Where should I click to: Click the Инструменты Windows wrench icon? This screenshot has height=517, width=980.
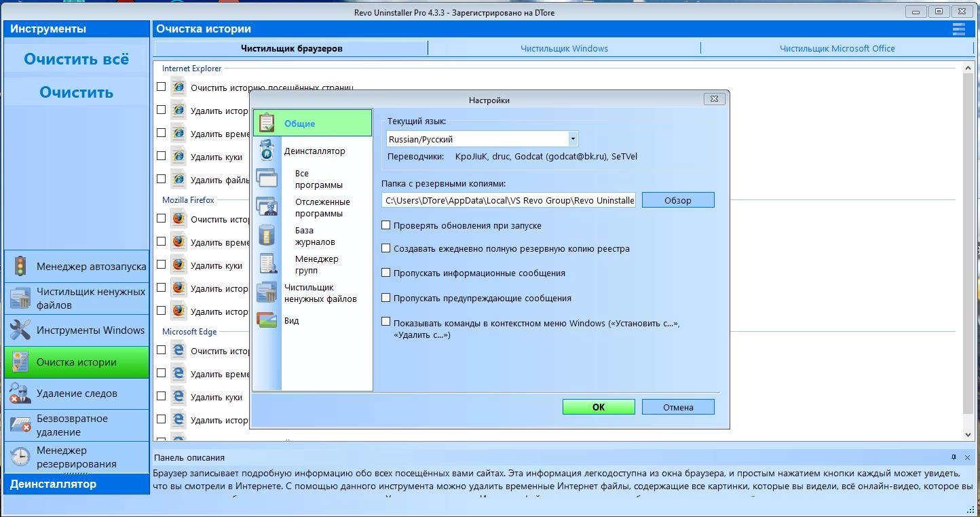tap(20, 330)
